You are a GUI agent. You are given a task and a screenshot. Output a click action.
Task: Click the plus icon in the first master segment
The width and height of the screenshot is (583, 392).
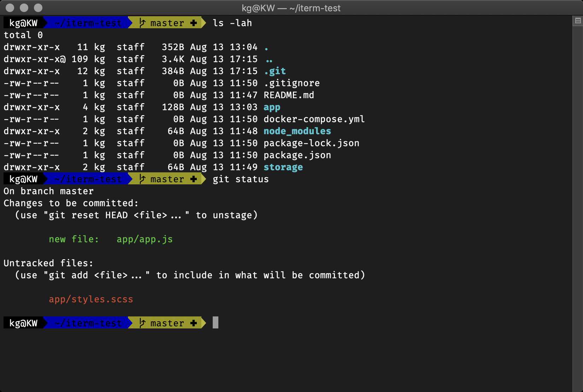click(194, 23)
